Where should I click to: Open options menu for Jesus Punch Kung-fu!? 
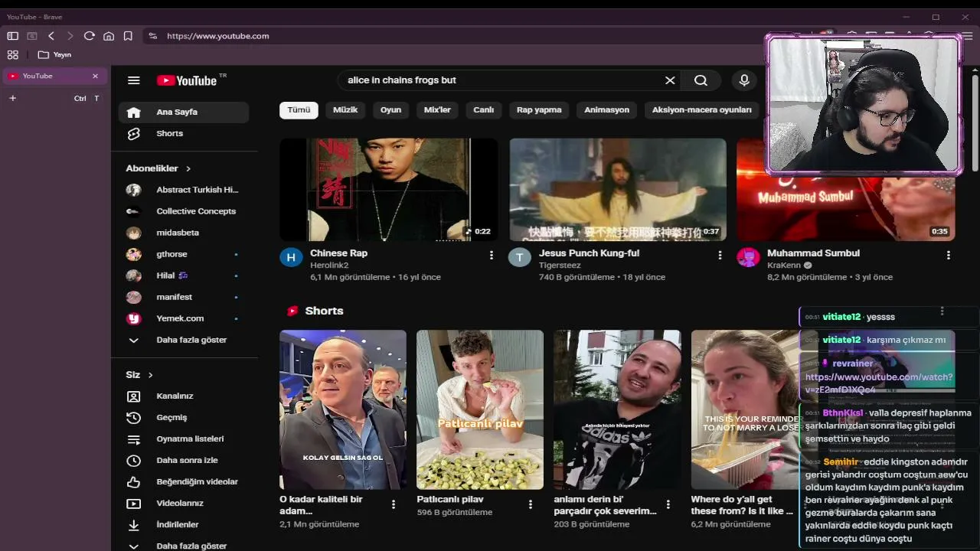[x=720, y=255]
